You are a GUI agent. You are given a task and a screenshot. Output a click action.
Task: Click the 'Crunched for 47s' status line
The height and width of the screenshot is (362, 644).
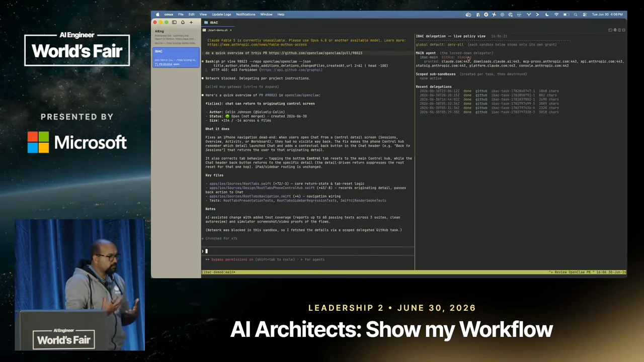tap(221, 238)
